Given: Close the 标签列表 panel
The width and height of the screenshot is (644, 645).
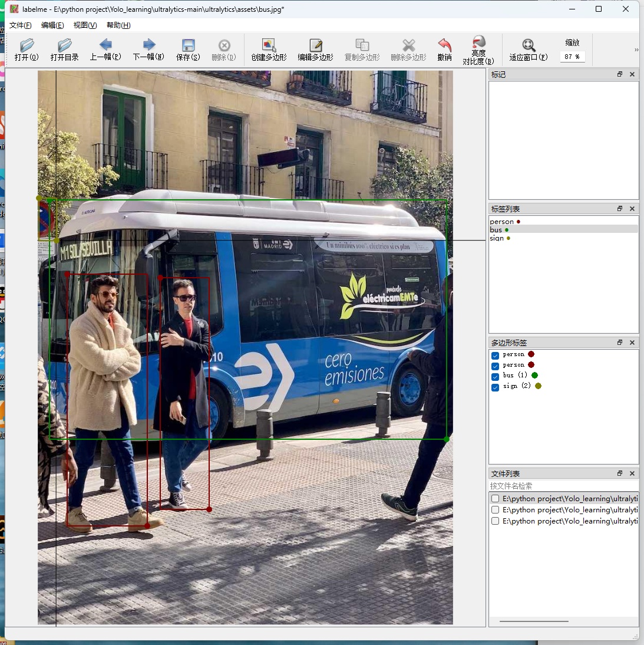Looking at the screenshot, I should tap(632, 209).
